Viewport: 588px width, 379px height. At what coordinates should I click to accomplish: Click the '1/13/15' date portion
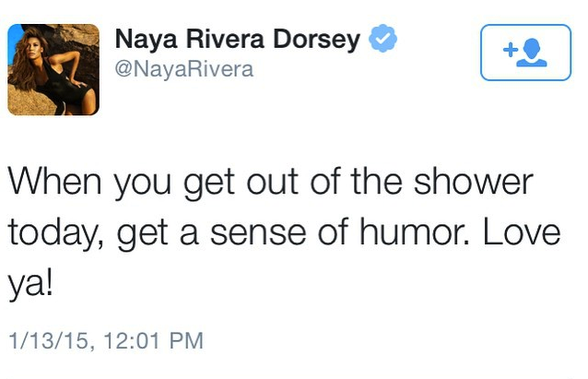pos(49,341)
